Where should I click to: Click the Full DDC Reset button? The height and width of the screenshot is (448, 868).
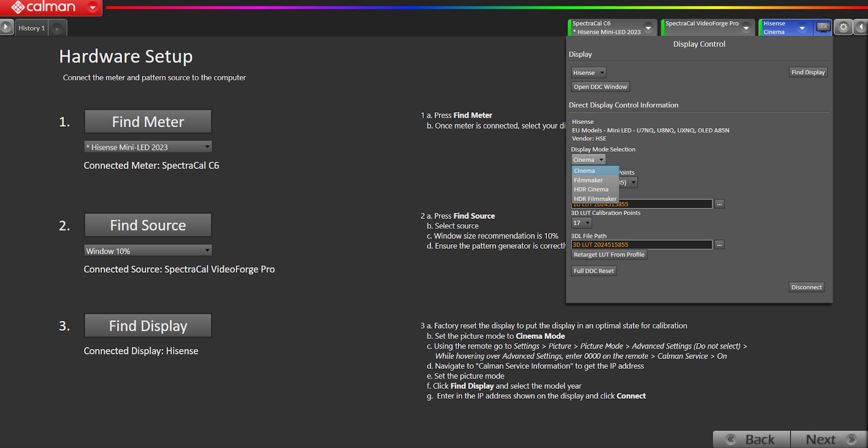click(x=593, y=271)
